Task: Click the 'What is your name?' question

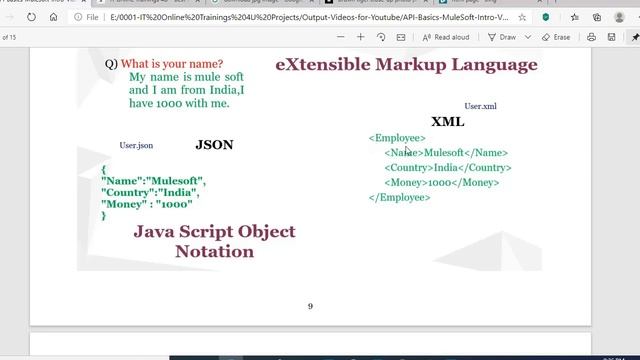Action: [x=172, y=64]
